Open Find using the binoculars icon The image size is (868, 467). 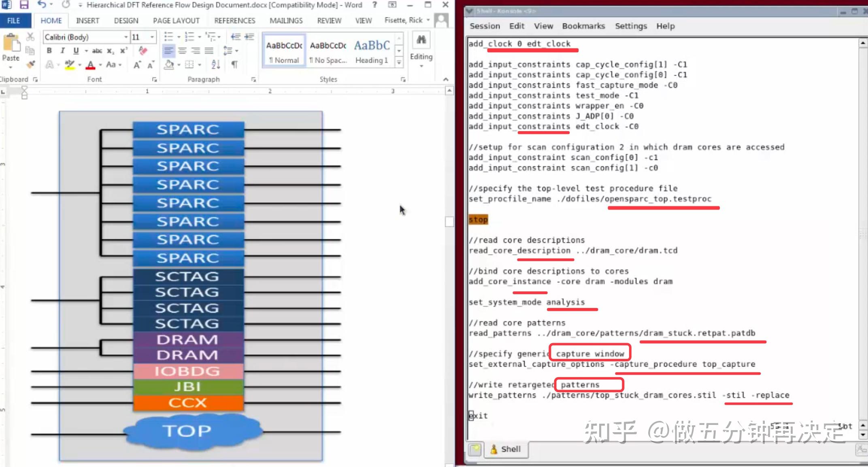pos(421,40)
